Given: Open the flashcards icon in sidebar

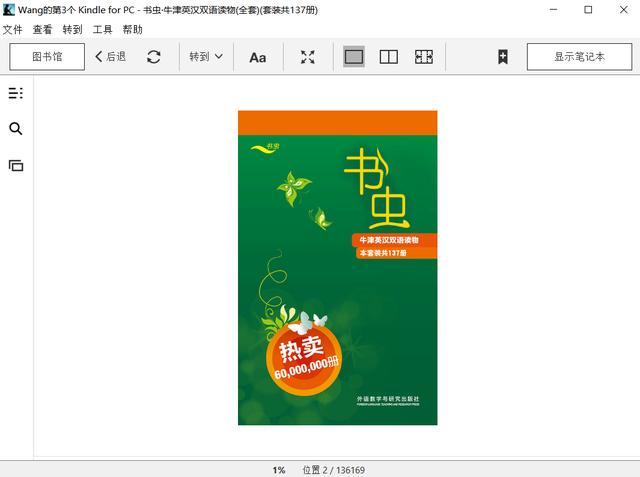Looking at the screenshot, I should [x=16, y=165].
